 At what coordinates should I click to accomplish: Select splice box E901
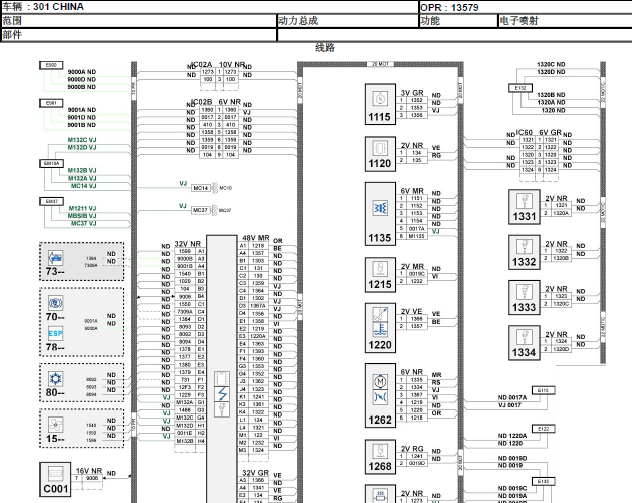click(x=51, y=103)
